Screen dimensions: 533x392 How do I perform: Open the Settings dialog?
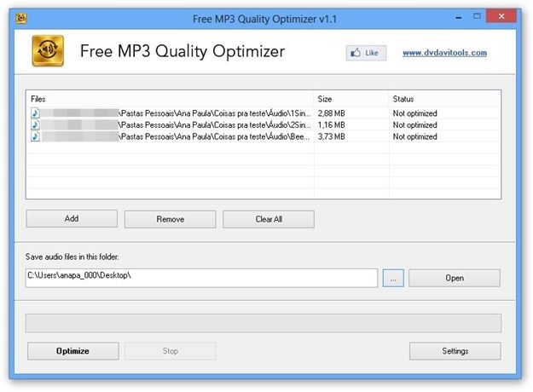[x=455, y=351]
